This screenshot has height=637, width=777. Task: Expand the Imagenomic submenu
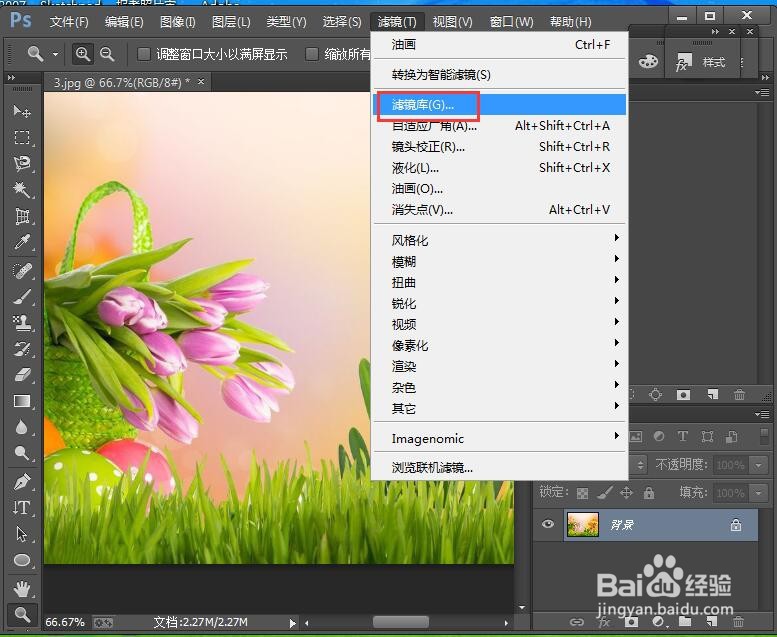tap(500, 438)
